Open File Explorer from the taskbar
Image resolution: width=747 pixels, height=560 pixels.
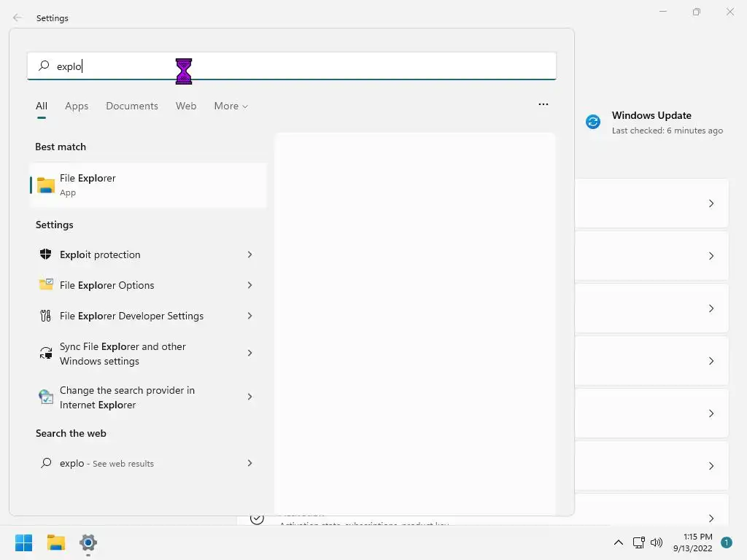click(56, 542)
